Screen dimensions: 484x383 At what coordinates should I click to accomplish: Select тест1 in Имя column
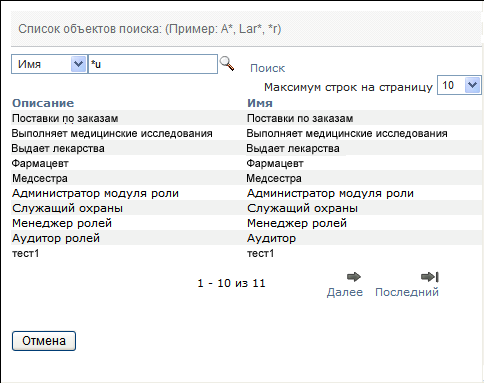pos(261,254)
